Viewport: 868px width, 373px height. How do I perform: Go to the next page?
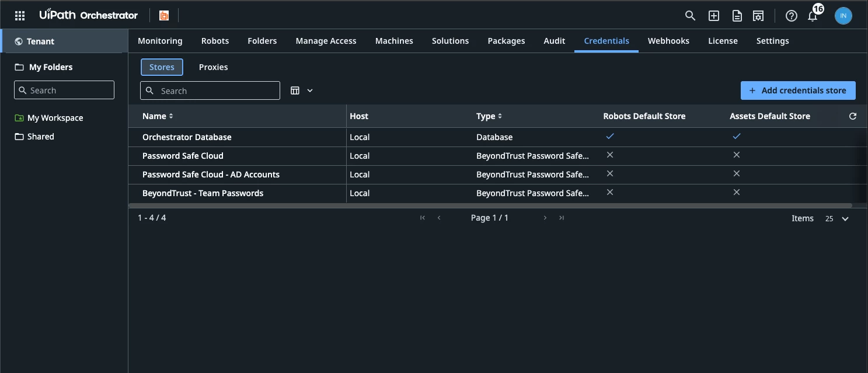(545, 218)
